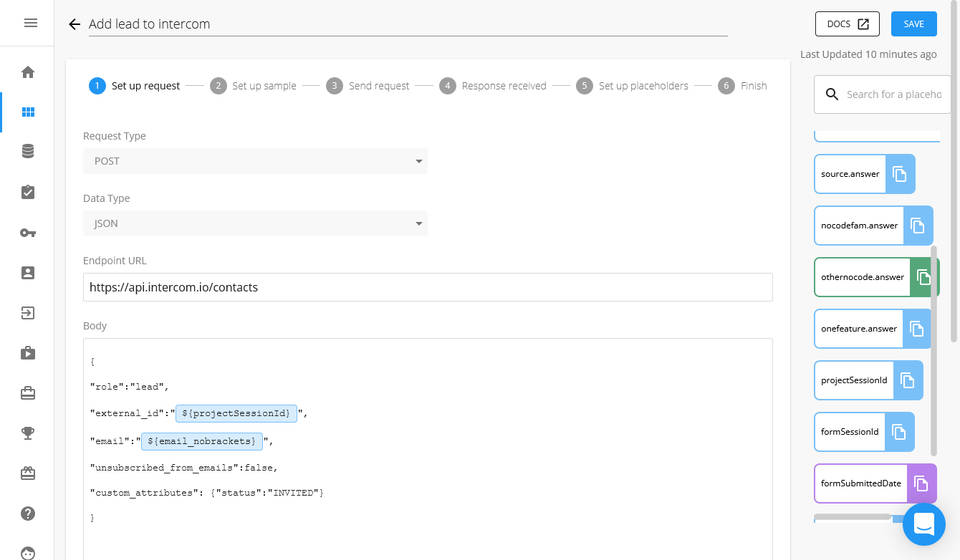Focus the placeholder search box
Viewport: 960px width, 560px height.
coord(890,95)
